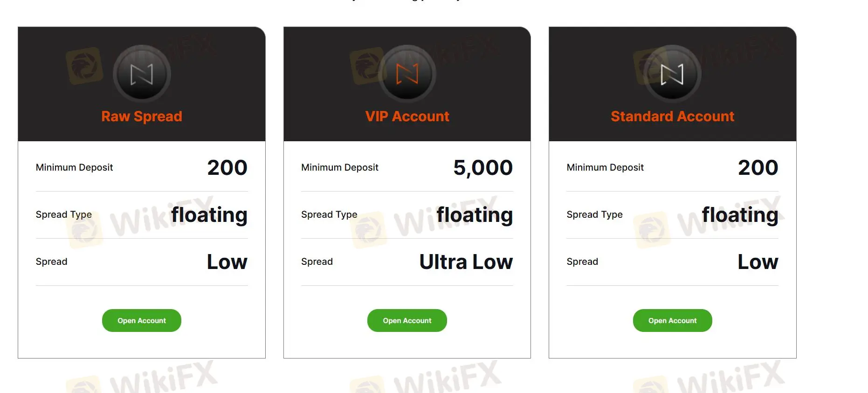Click Standard Account's 200 deposit value
This screenshot has height=393, width=868.
(x=758, y=168)
